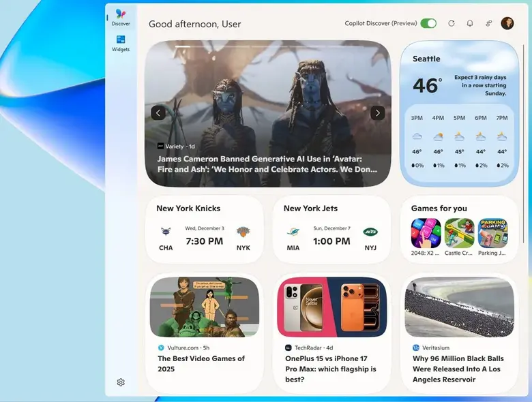Open notifications via the bell icon

pyautogui.click(x=470, y=23)
